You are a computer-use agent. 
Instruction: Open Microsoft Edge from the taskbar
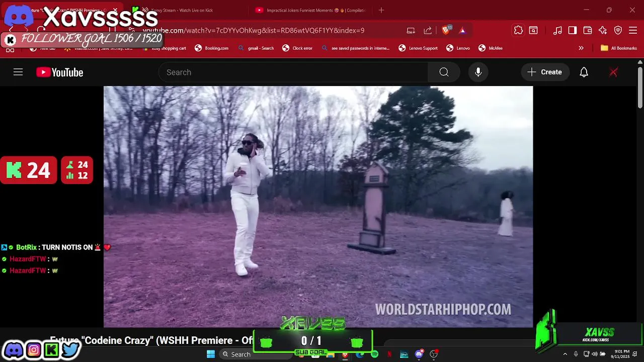(360, 354)
